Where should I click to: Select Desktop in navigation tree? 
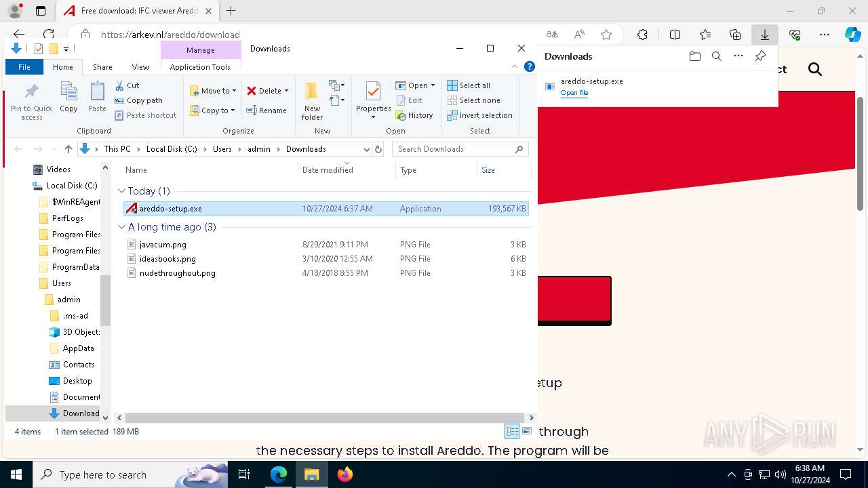click(77, 381)
